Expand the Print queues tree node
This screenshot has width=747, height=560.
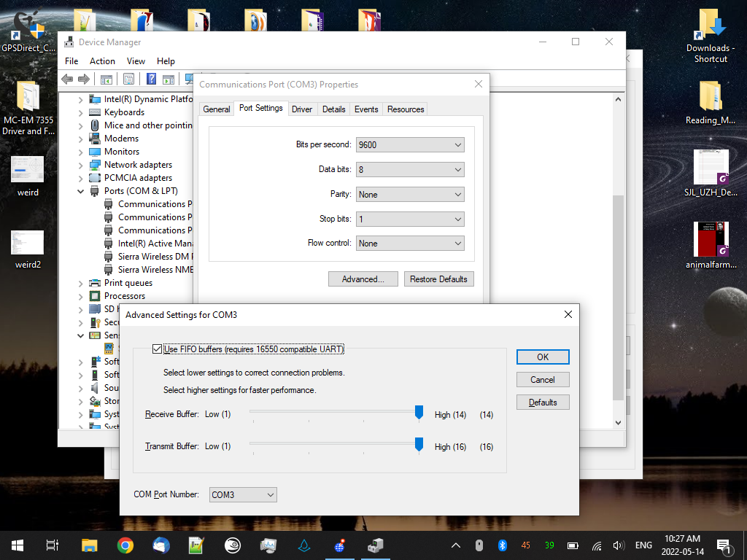tap(80, 284)
